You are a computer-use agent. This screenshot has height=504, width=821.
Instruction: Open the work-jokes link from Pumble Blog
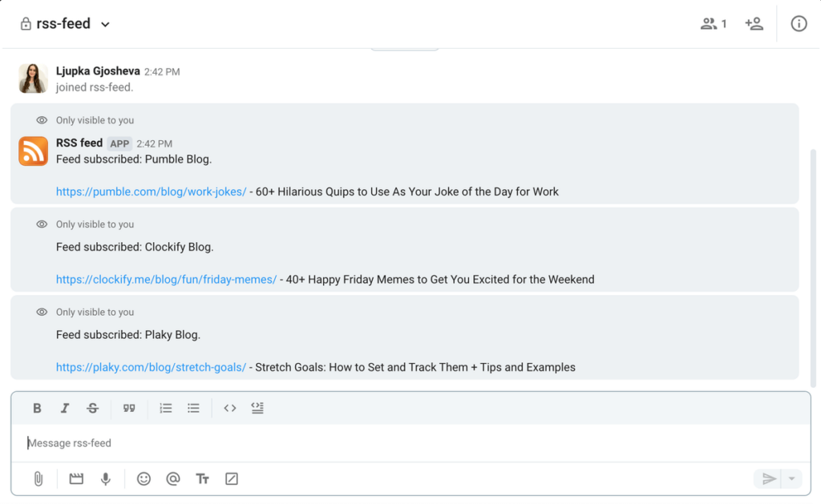[x=151, y=192]
